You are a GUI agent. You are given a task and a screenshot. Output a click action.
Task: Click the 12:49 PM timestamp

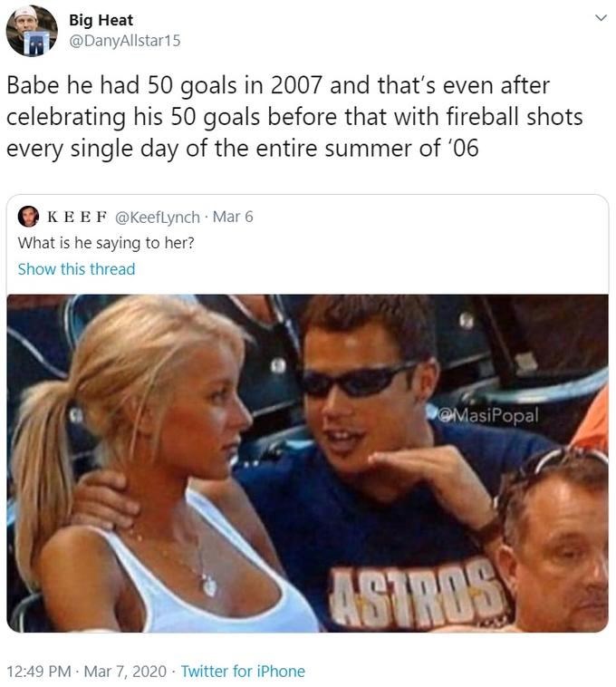tap(39, 672)
